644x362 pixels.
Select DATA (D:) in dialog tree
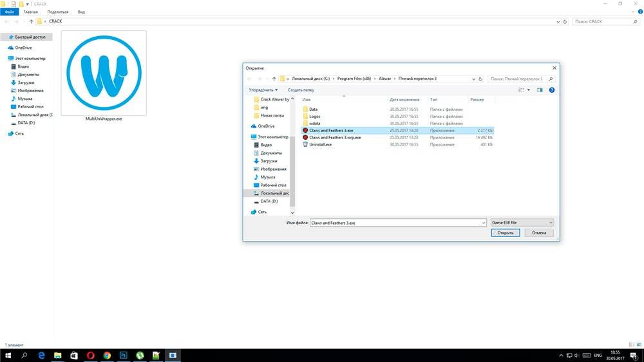269,202
